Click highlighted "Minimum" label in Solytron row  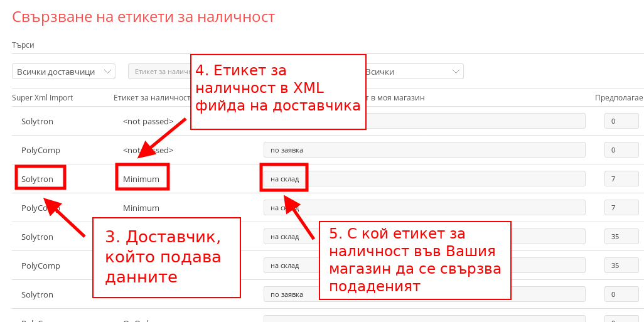coord(142,179)
